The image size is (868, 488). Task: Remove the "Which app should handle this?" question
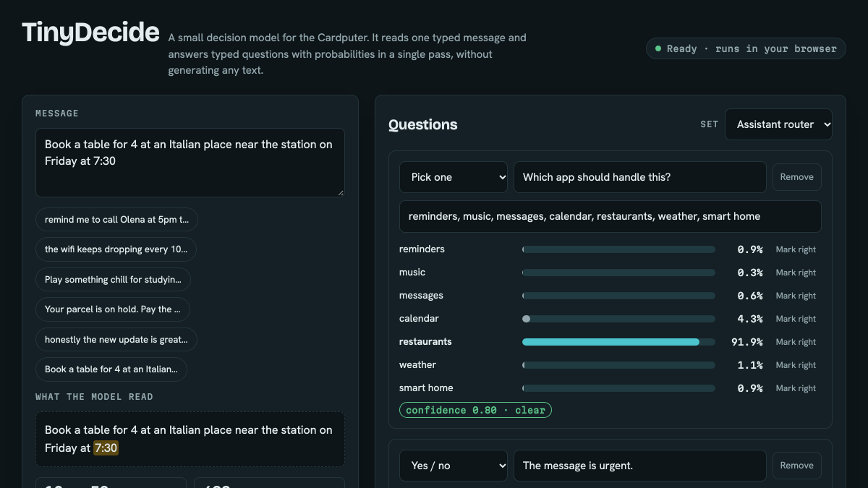[x=797, y=177]
